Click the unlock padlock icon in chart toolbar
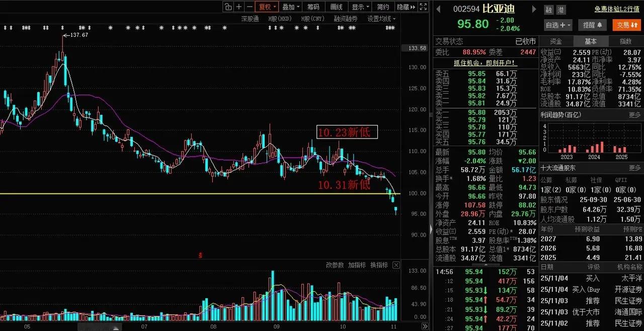The height and width of the screenshot is (331, 644). coord(228,7)
